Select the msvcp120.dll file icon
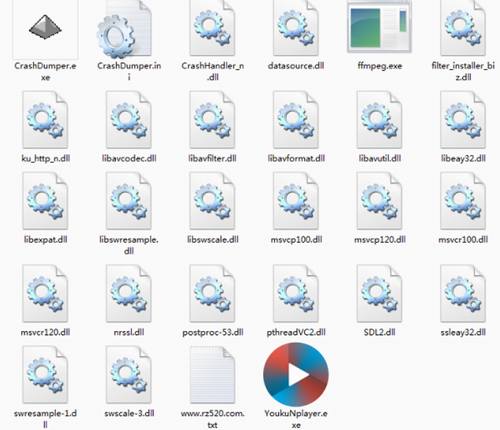 click(x=379, y=201)
